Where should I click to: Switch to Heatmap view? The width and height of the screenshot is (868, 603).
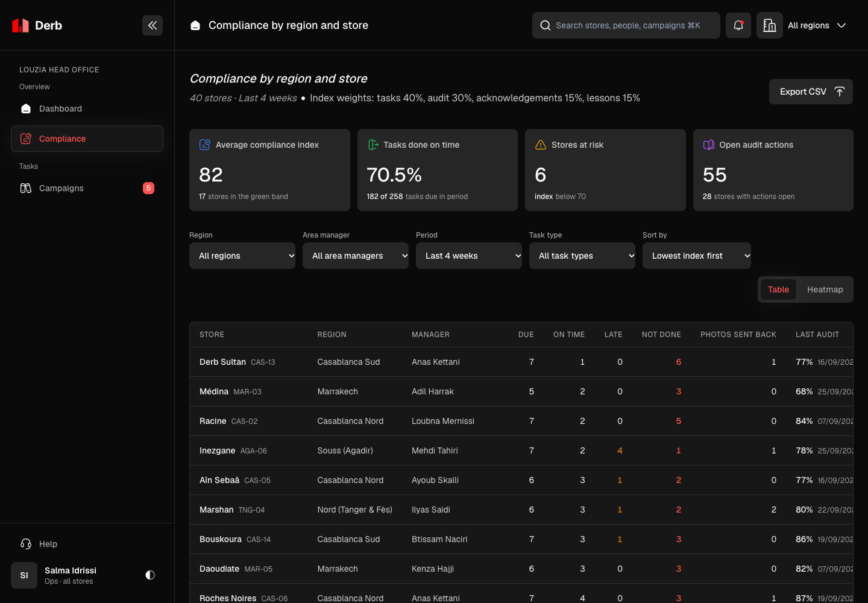coord(825,289)
